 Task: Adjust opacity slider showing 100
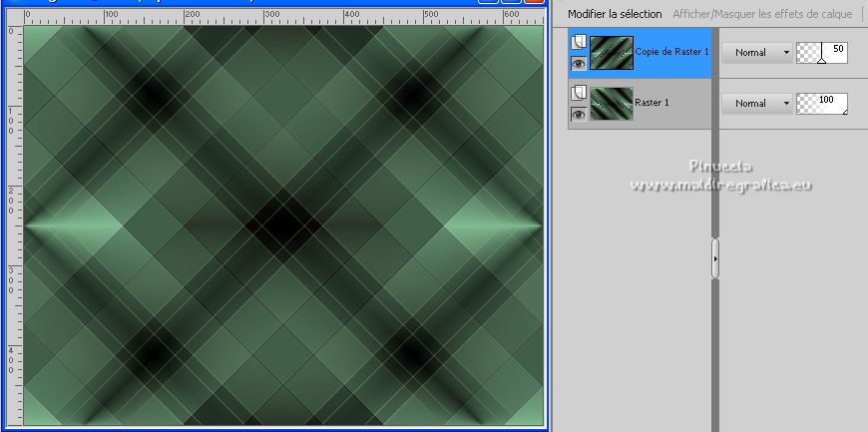pyautogui.click(x=822, y=104)
